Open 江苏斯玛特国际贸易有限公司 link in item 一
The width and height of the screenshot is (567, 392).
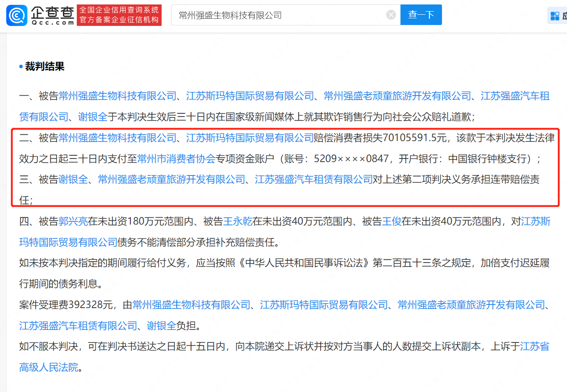tap(250, 96)
